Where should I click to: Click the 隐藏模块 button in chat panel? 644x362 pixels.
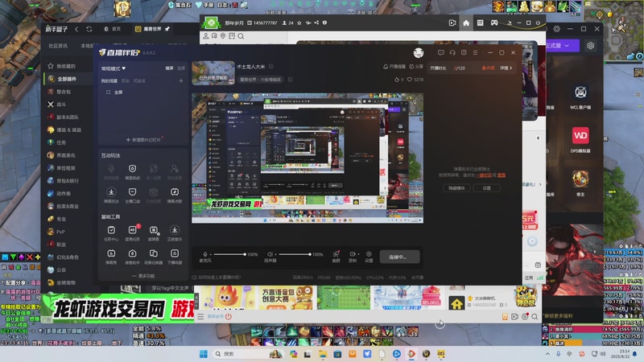(456, 188)
